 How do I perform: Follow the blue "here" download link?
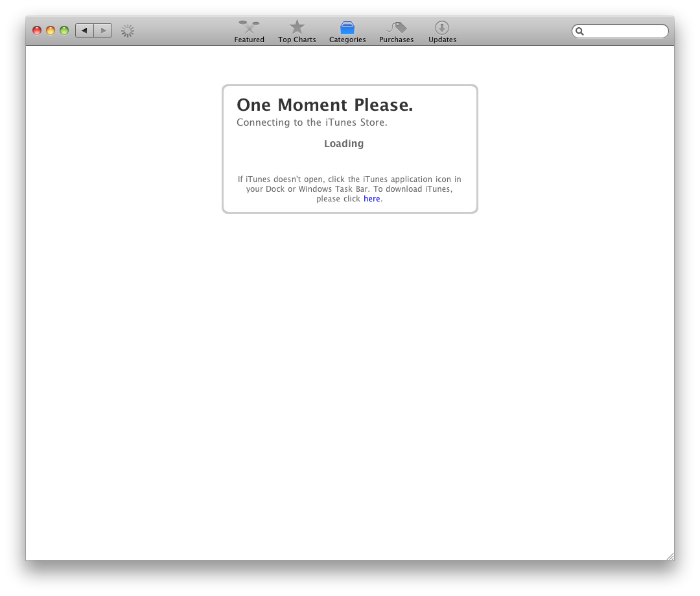coord(371,199)
